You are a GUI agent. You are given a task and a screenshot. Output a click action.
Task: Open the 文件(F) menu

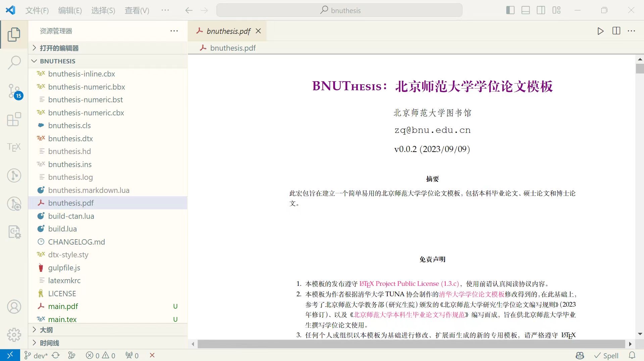click(37, 10)
